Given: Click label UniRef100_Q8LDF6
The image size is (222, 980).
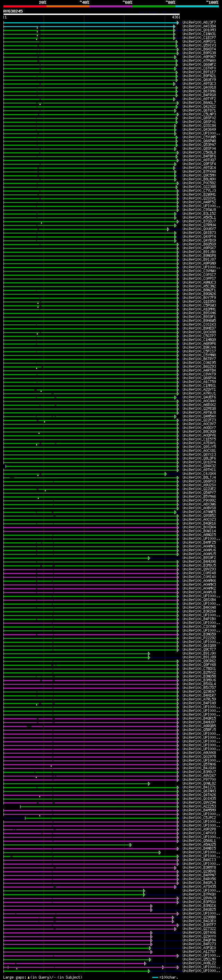Looking at the screenshot, I should coord(199,459).
